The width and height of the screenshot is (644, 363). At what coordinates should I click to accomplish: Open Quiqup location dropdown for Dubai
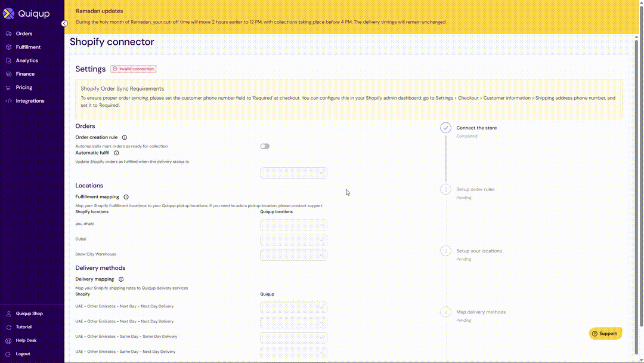point(293,240)
